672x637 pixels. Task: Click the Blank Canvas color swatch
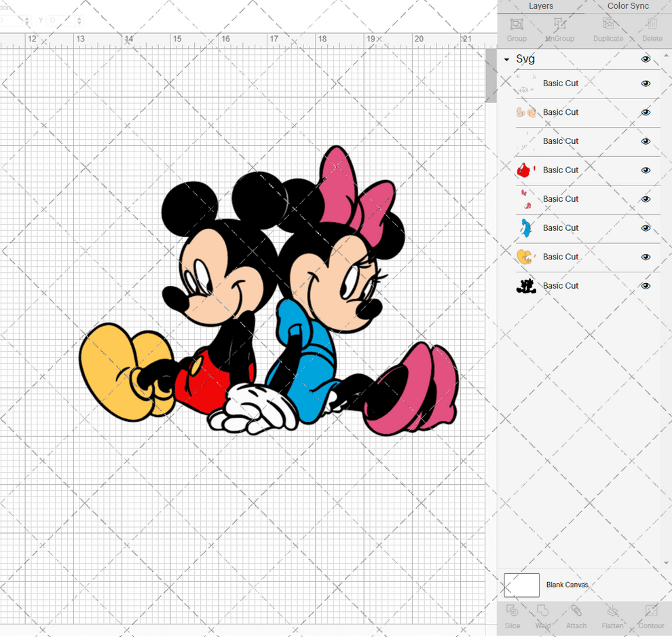pyautogui.click(x=521, y=585)
